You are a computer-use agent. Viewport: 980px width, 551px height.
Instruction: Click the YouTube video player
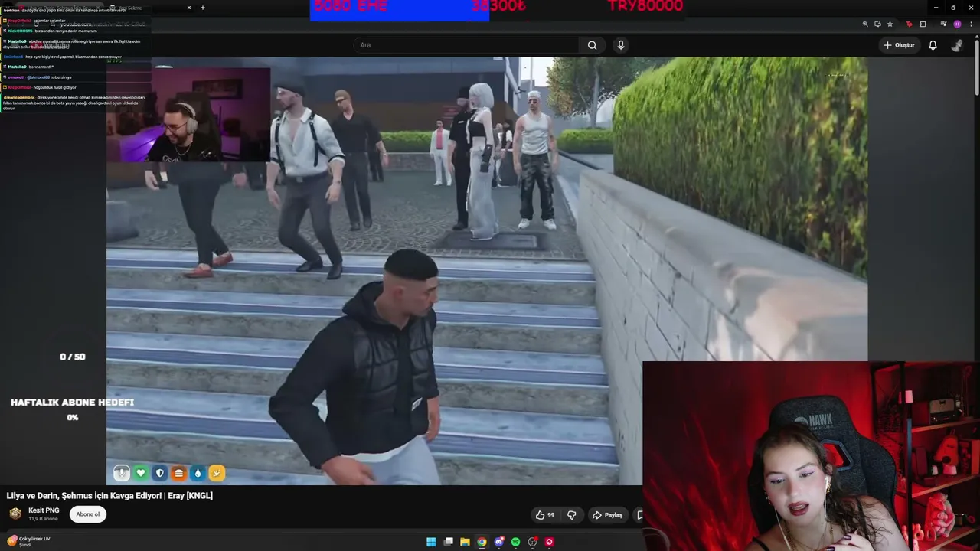point(486,271)
